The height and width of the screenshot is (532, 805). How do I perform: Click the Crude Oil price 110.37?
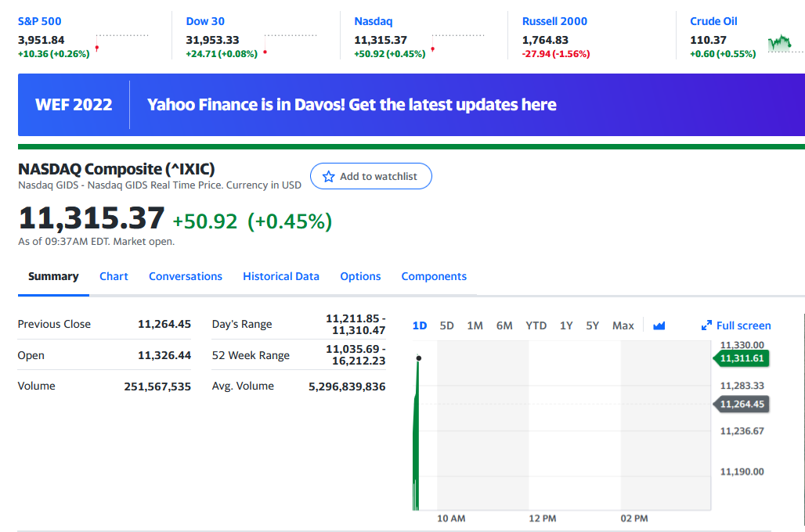coord(708,40)
